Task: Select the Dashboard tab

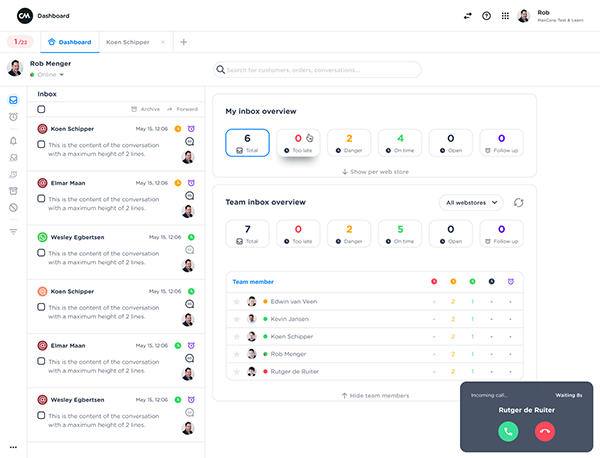Action: [69, 42]
